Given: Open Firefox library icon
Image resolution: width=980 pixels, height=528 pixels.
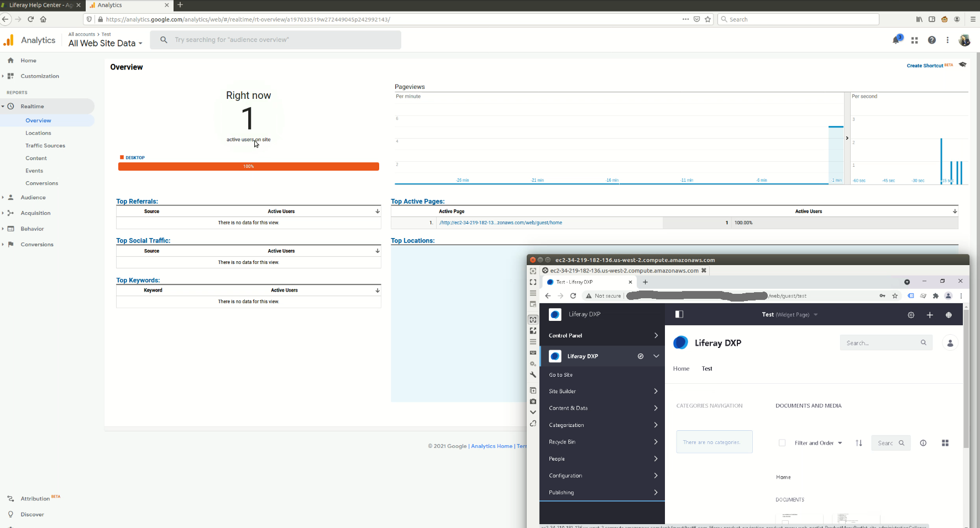Looking at the screenshot, I should [x=919, y=19].
